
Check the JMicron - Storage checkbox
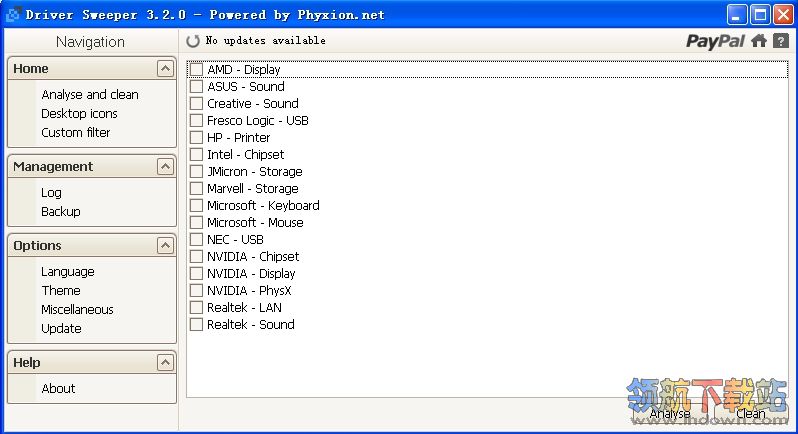(196, 171)
